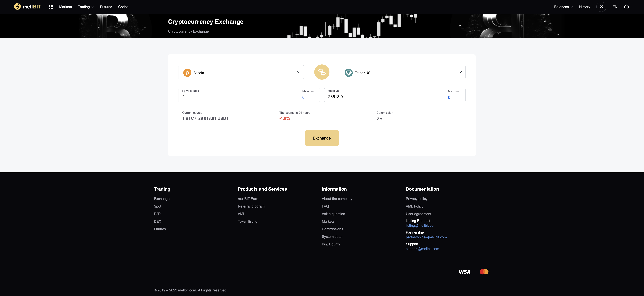Open the apps grid menu icon
644x296 pixels.
[x=51, y=7]
